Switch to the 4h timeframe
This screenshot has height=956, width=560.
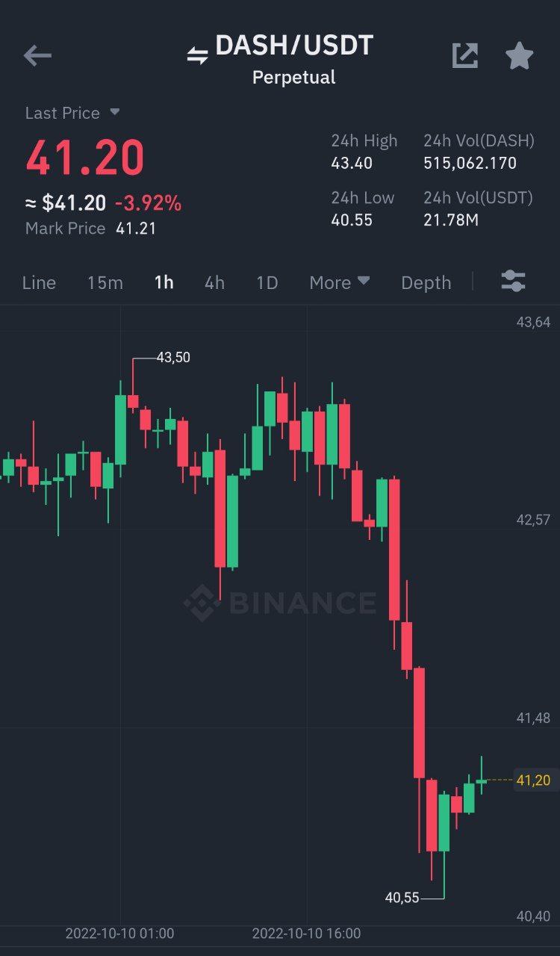click(214, 282)
